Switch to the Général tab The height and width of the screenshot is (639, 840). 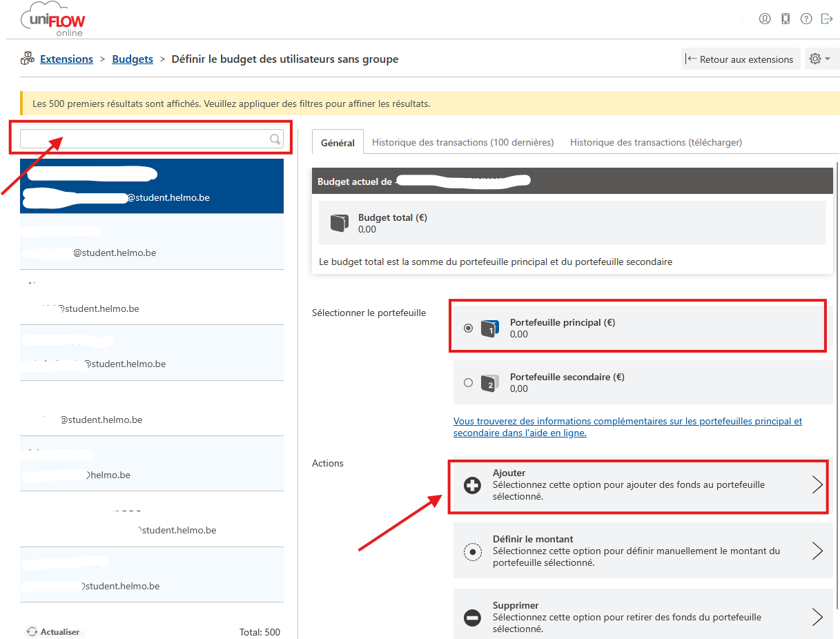point(338,142)
